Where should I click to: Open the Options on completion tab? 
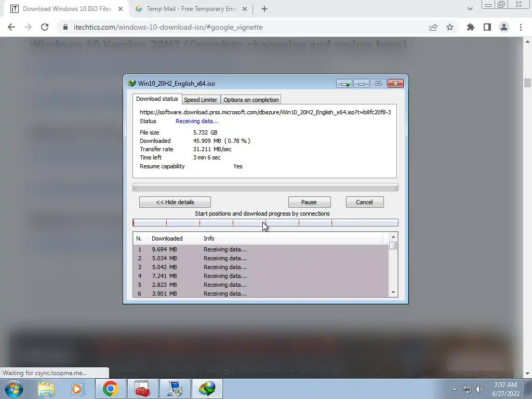pyautogui.click(x=251, y=100)
